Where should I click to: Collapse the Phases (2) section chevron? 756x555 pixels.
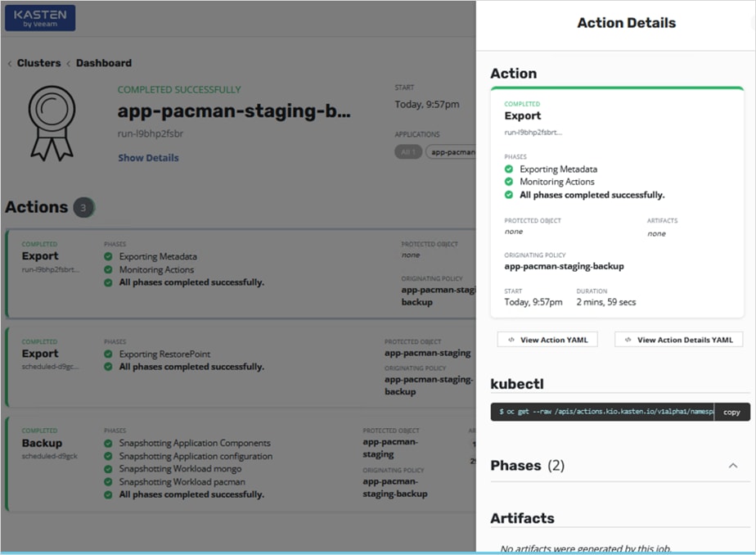click(x=733, y=466)
